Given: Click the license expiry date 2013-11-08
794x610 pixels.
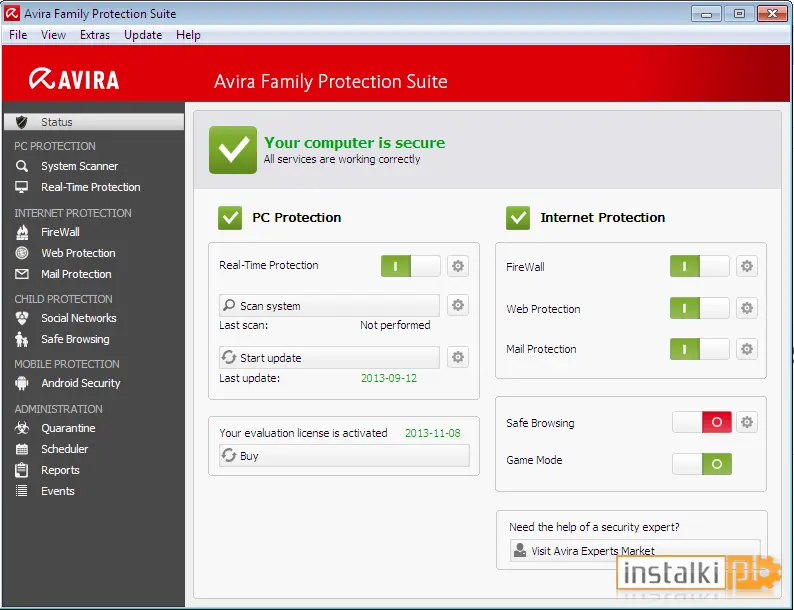Looking at the screenshot, I should click(x=433, y=433).
